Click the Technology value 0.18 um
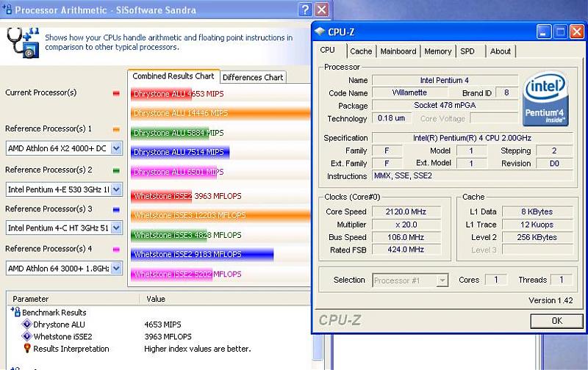The width and height of the screenshot is (588, 370). [392, 118]
